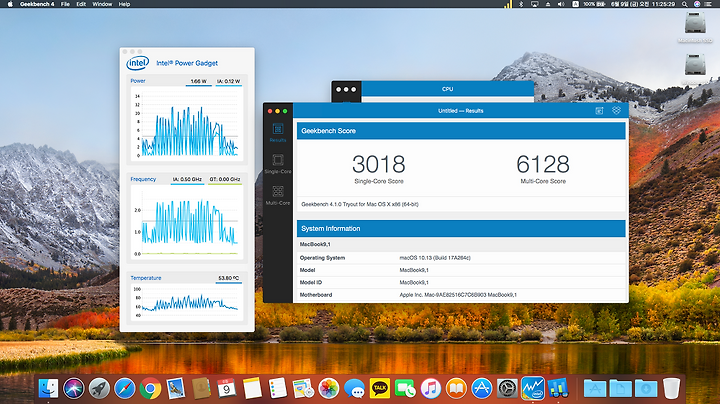The height and width of the screenshot is (404, 720).
Task: Open the Downloads folder in the Dock
Action: pyautogui.click(x=646, y=388)
